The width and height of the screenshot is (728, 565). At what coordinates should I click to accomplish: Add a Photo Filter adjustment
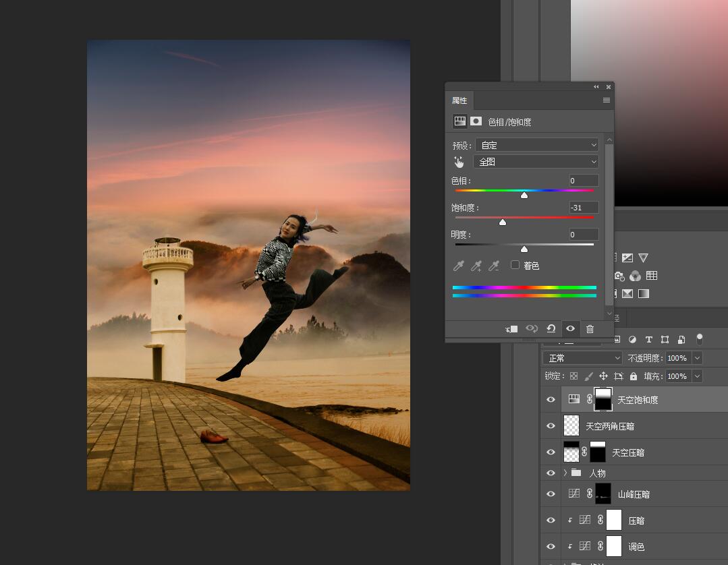click(x=619, y=276)
